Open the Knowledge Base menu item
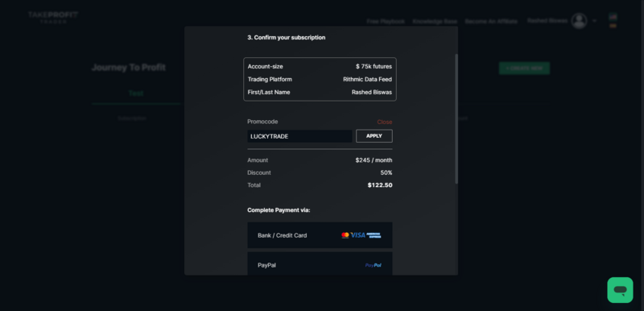 tap(435, 22)
